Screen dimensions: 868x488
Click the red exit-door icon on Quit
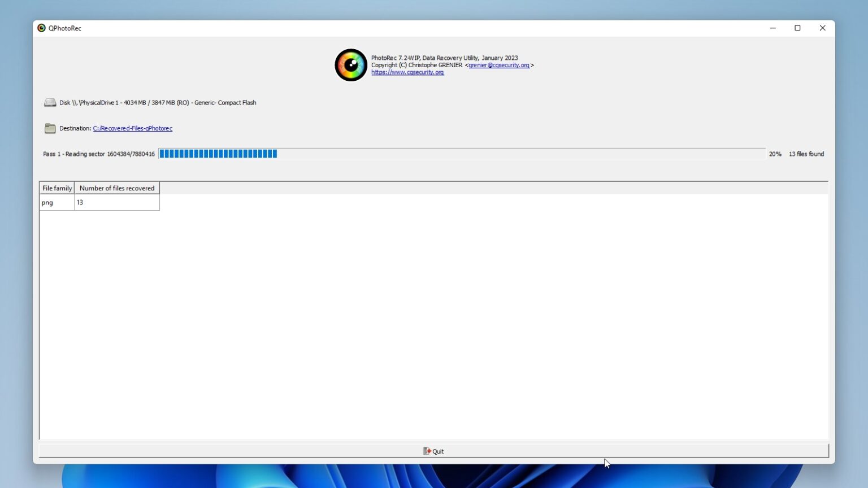coord(428,451)
